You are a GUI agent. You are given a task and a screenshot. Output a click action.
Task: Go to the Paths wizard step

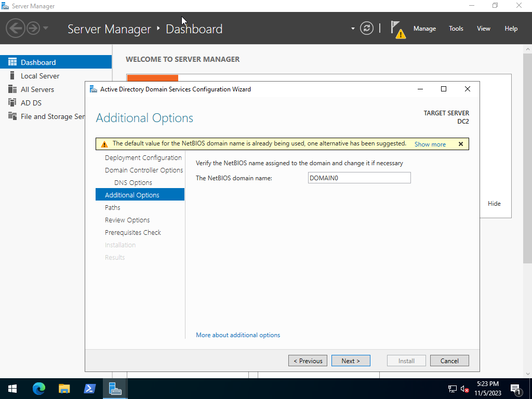click(x=113, y=207)
